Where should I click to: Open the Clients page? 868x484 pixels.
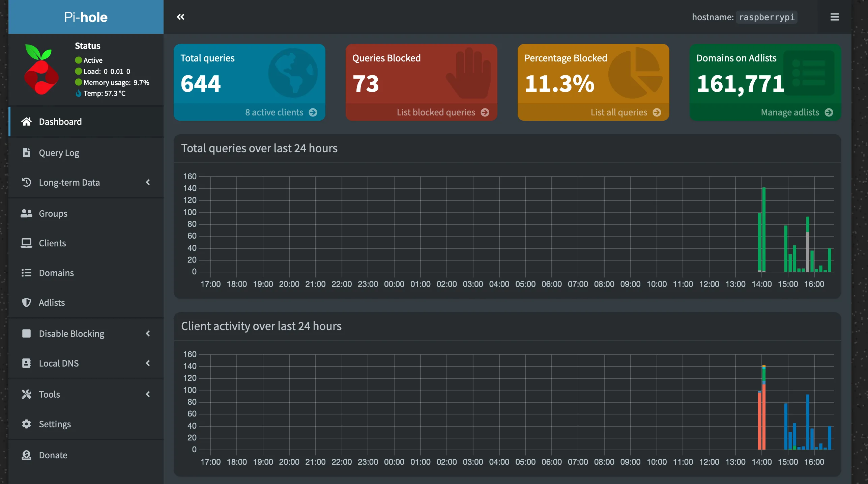(x=53, y=243)
